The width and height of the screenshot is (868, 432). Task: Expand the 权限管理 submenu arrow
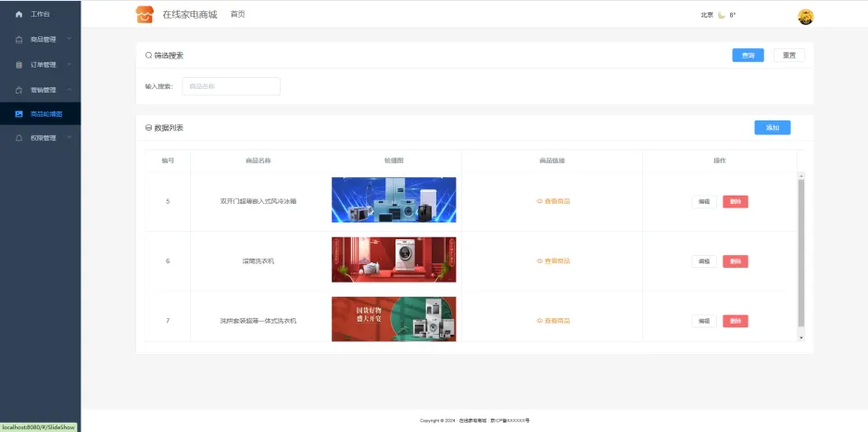(69, 137)
